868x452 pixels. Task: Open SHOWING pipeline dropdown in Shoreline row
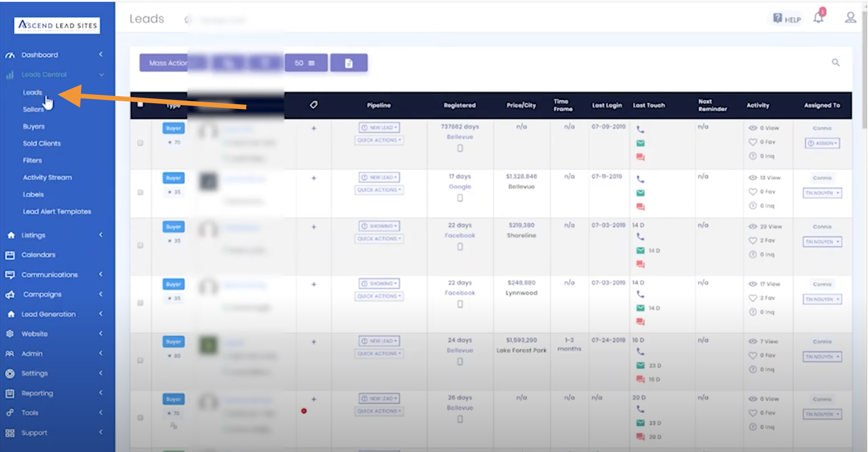(x=379, y=226)
